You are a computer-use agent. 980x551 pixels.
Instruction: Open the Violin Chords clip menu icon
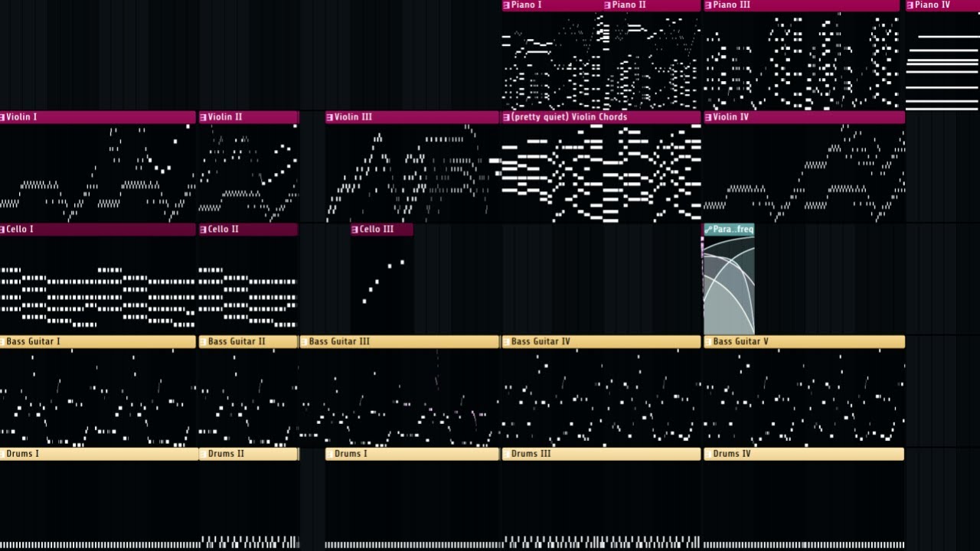tap(507, 117)
